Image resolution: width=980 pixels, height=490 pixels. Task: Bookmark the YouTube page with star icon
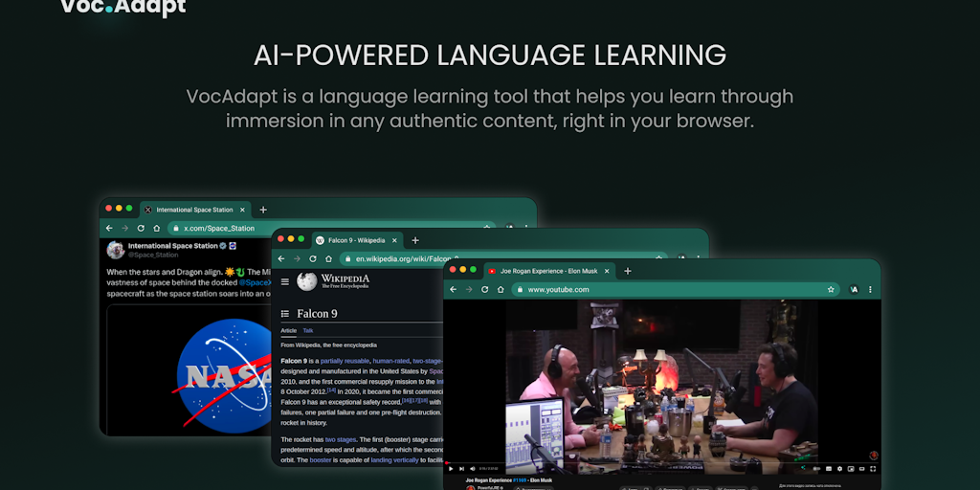pyautogui.click(x=831, y=289)
